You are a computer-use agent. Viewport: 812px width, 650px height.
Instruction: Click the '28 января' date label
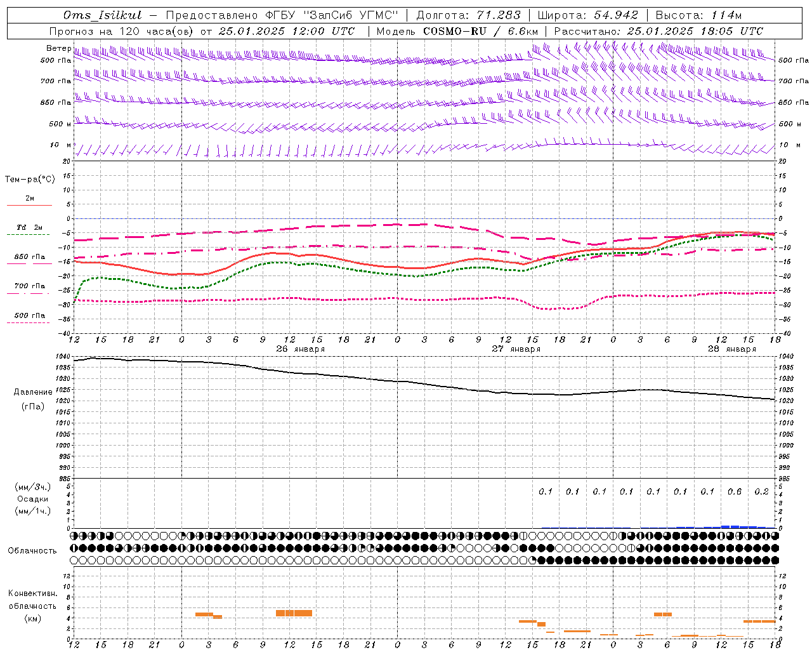pos(731,349)
